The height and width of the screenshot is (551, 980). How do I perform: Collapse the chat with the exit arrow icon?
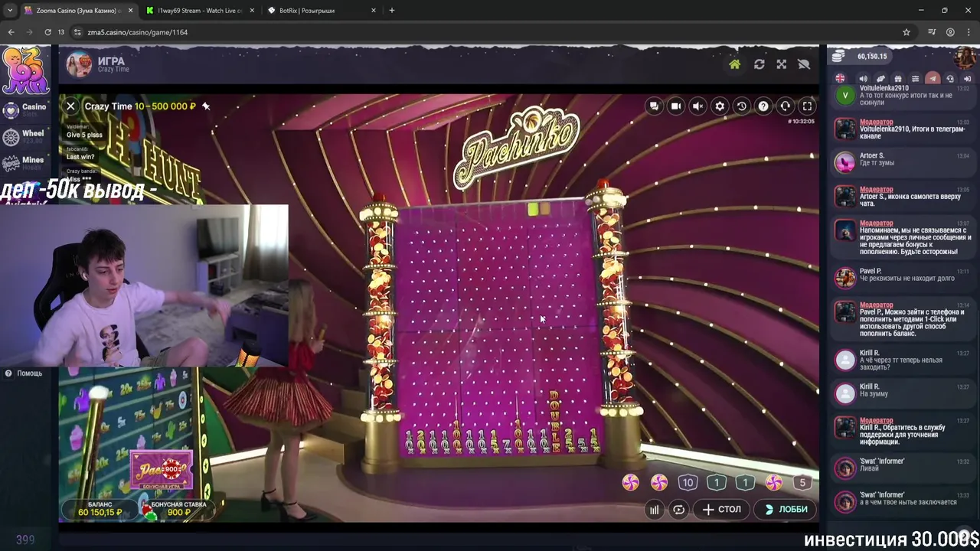967,79
